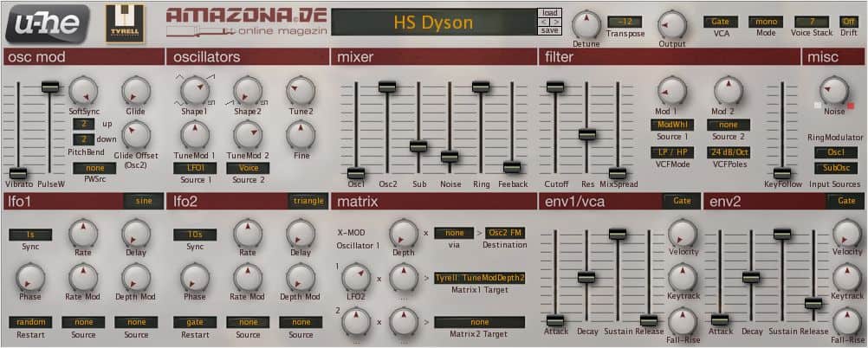Screen dimensions: 868x348
Task: Click the Shape2 waveform knob
Action: pos(248,90)
